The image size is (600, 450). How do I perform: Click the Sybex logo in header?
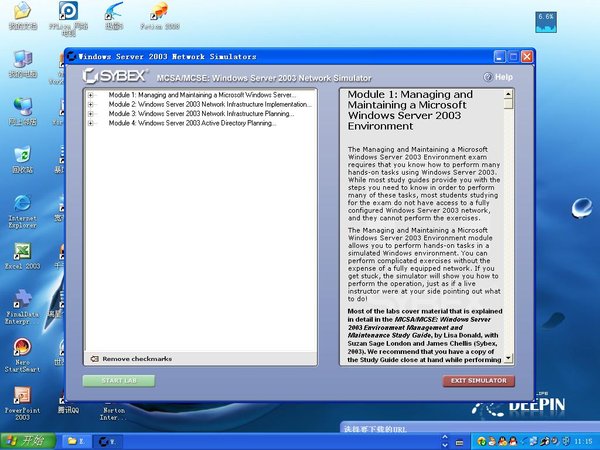(114, 76)
